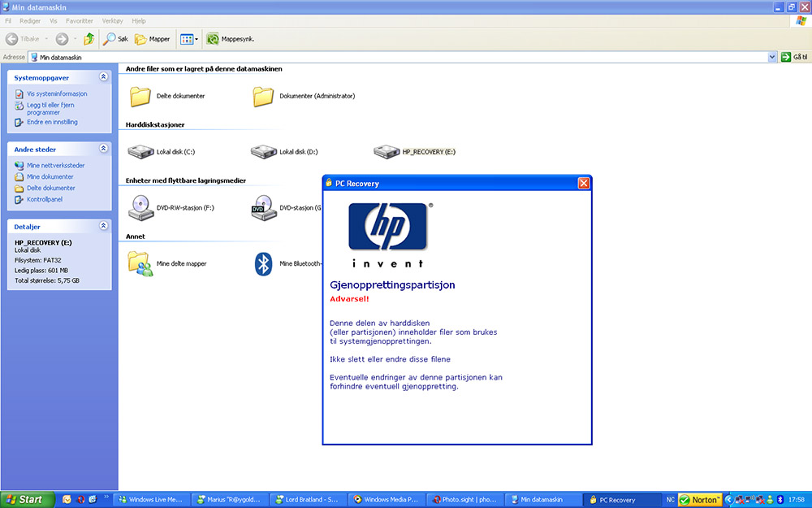
Task: Click Bluetooth icon in system tray
Action: coord(780,500)
